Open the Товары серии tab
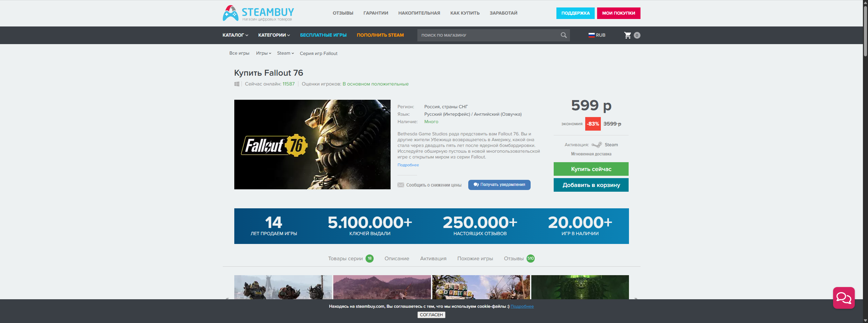This screenshot has height=323, width=868. click(x=351, y=259)
